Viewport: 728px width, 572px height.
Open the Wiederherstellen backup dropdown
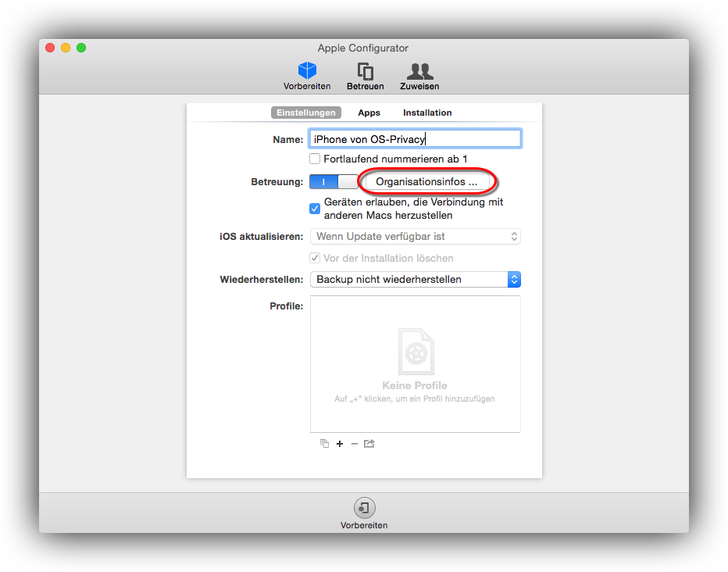[415, 279]
